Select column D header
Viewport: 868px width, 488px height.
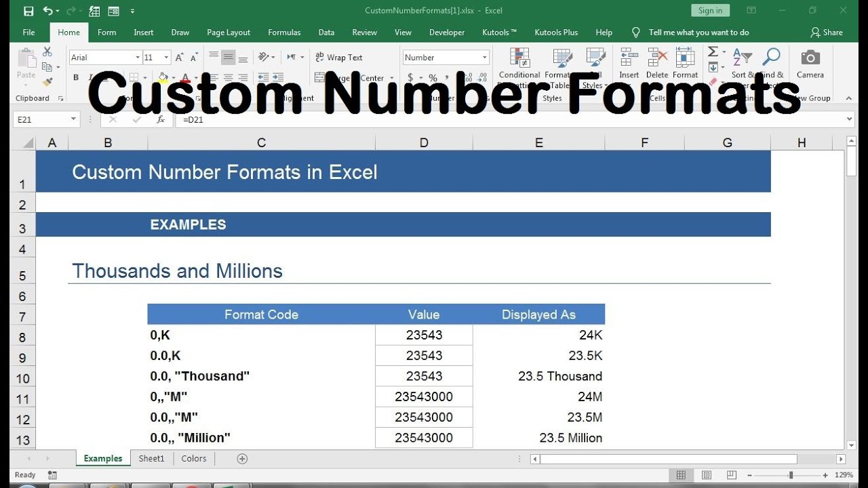424,142
